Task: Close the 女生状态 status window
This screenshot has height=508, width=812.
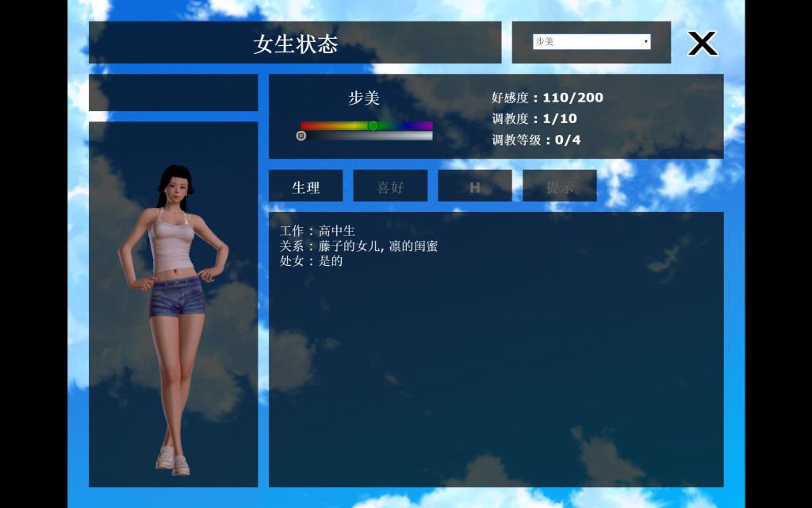Action: click(701, 44)
